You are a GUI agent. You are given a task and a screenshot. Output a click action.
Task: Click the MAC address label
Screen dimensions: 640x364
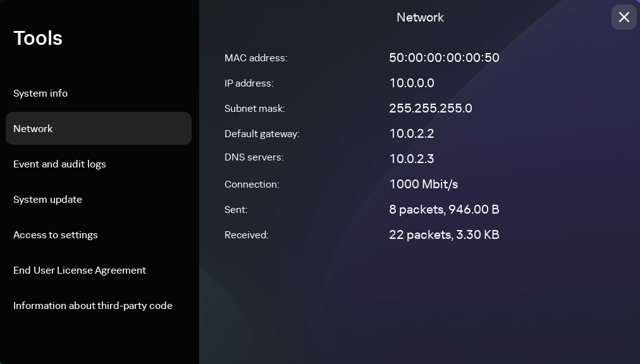(255, 58)
